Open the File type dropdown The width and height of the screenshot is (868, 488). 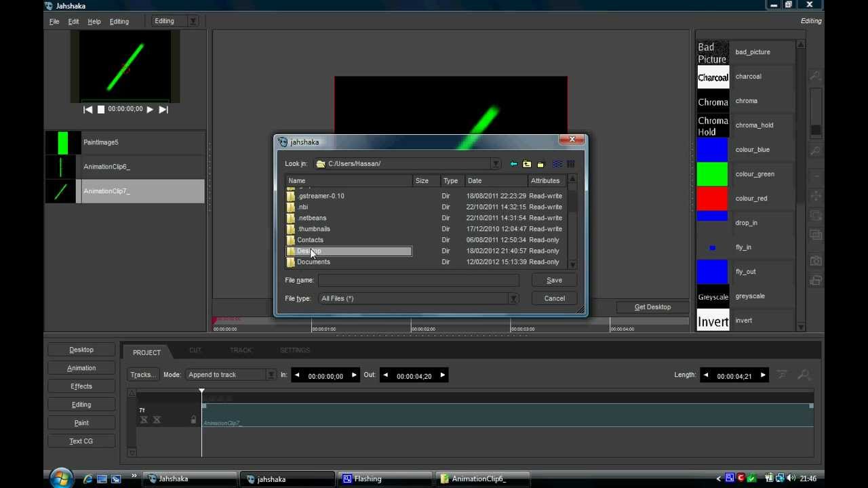513,298
